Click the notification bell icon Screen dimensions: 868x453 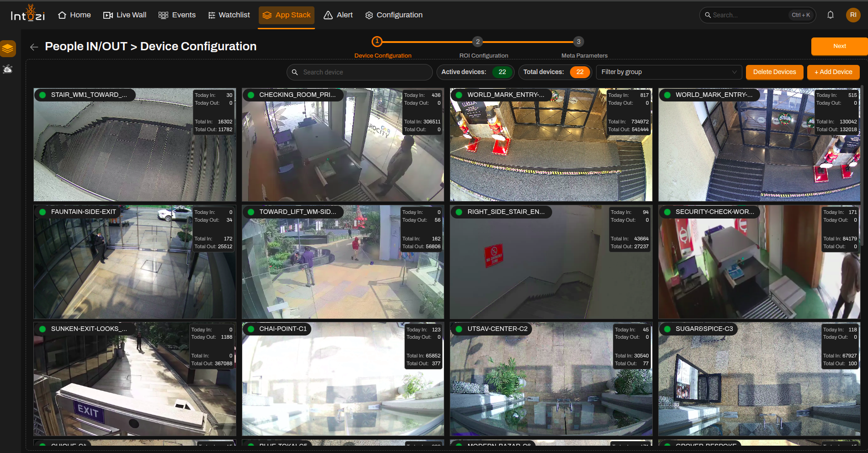point(831,15)
